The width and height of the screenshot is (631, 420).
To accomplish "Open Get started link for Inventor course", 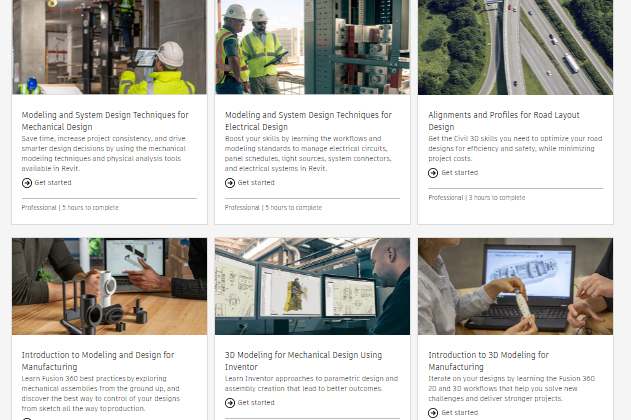I will (x=256, y=403).
